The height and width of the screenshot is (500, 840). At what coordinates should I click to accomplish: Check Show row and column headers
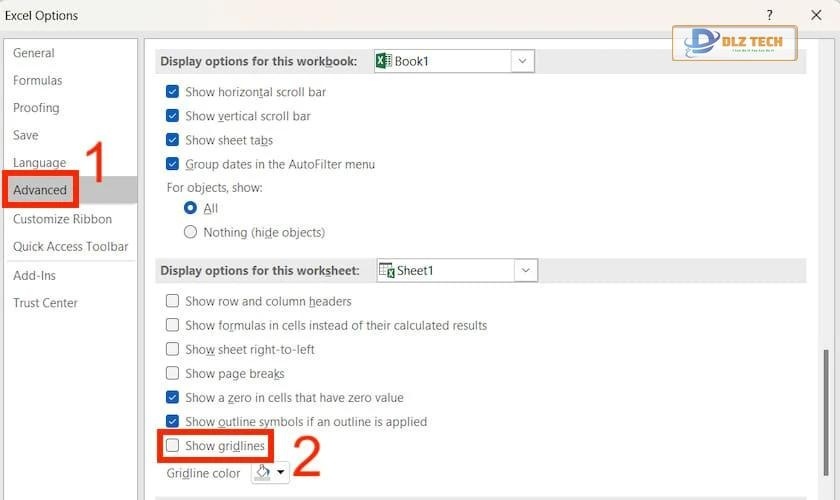pyautogui.click(x=172, y=301)
